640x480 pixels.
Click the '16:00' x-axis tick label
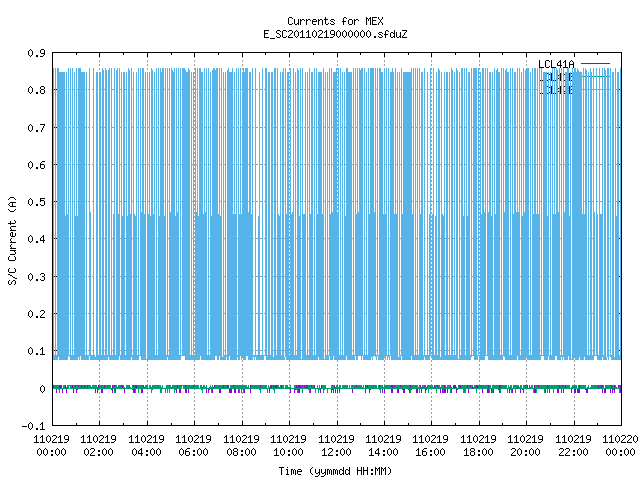coord(430,452)
